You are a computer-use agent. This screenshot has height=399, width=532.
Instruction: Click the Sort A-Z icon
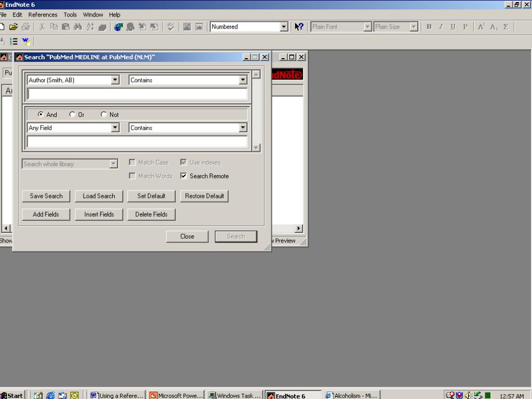[90, 27]
